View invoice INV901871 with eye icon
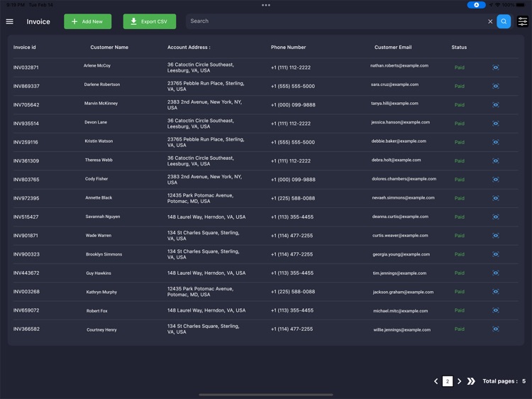 [x=495, y=235]
